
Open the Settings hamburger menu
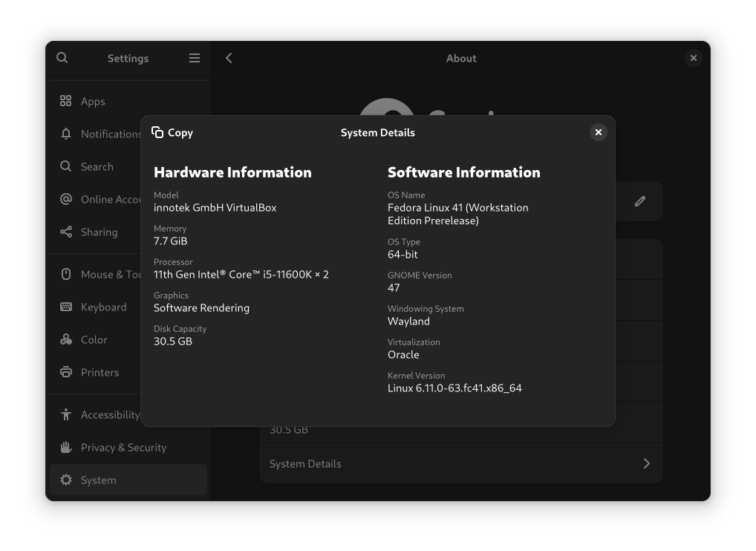(x=195, y=58)
